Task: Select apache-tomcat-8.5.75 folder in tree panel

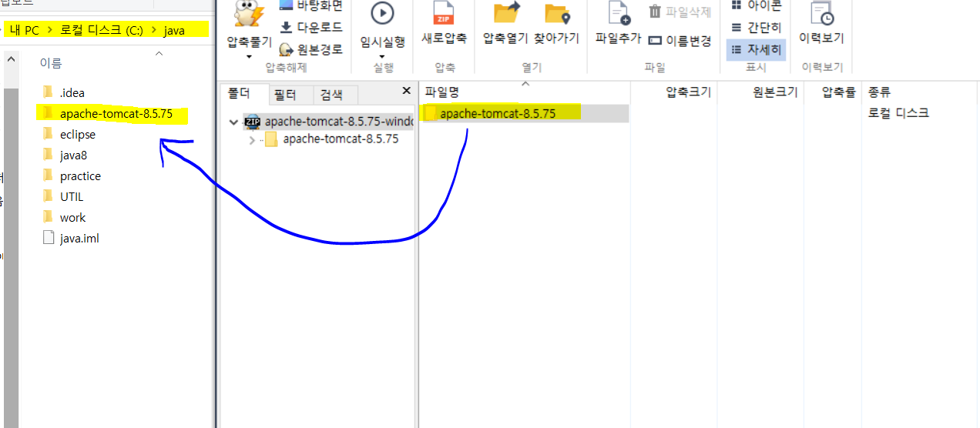Action: click(331, 139)
